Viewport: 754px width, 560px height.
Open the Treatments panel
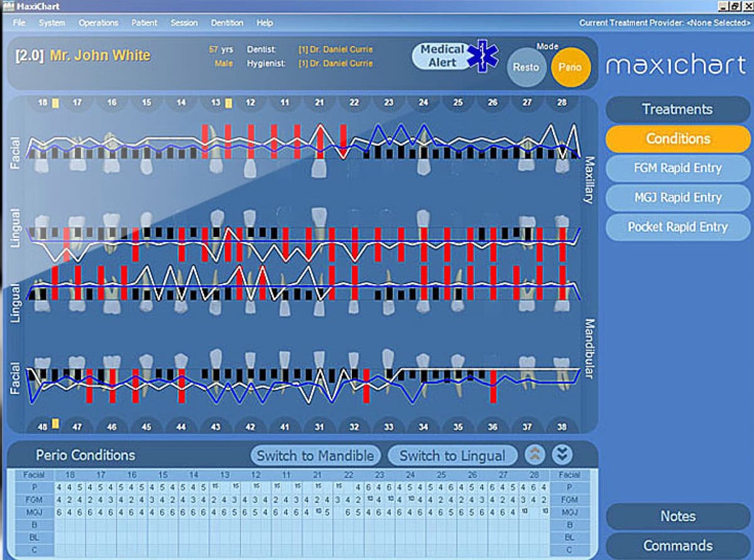click(x=677, y=109)
